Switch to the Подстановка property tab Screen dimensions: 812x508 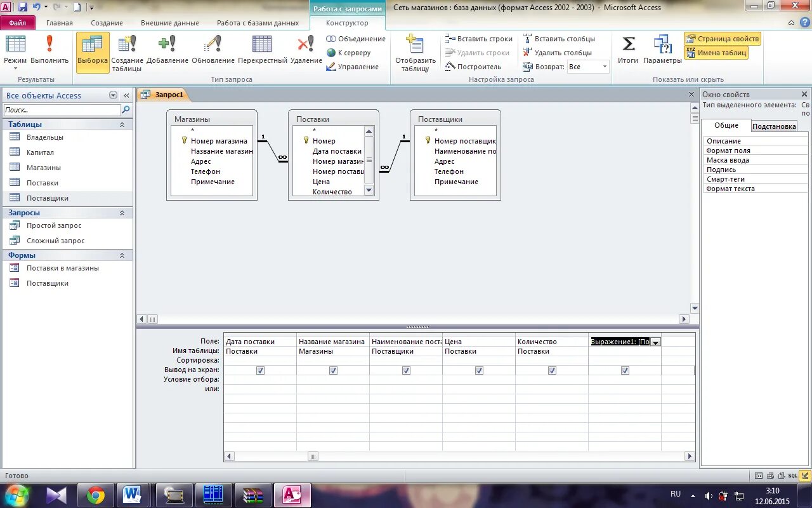point(773,126)
